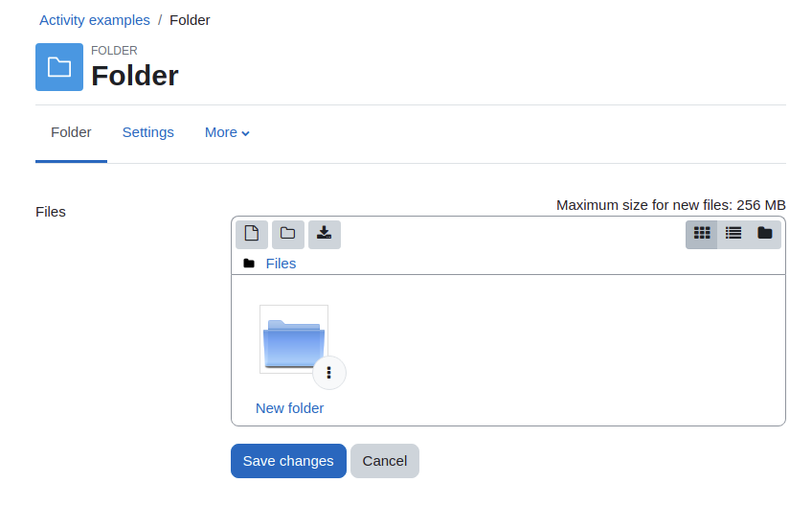
Task: Switch to the Settings tab
Action: coord(148,132)
